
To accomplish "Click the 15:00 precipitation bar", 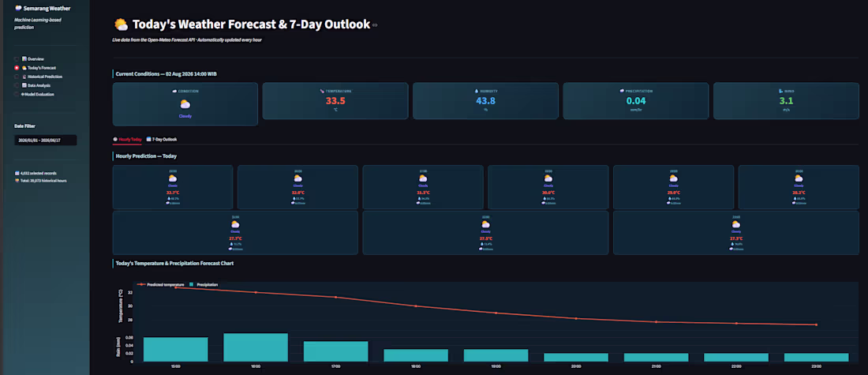I will coord(175,350).
